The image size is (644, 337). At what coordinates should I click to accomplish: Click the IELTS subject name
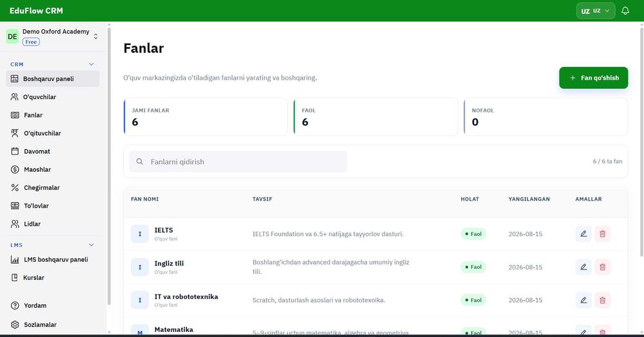tap(164, 230)
